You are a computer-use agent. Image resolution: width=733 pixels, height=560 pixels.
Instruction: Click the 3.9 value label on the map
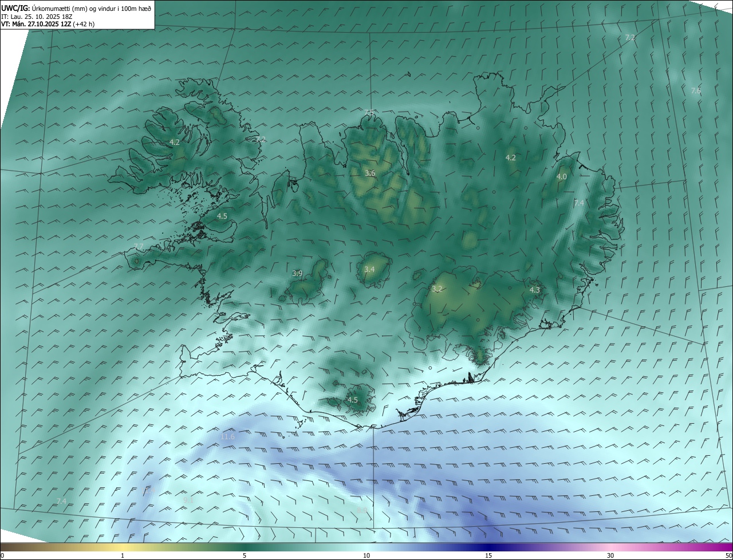[x=297, y=274]
